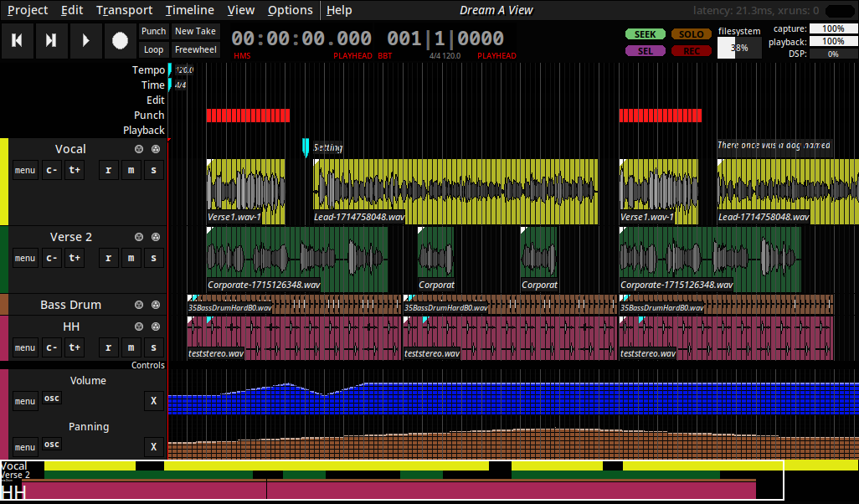Viewport: 859px width, 504px height.
Task: Open the Timeline menu
Action: (x=189, y=10)
